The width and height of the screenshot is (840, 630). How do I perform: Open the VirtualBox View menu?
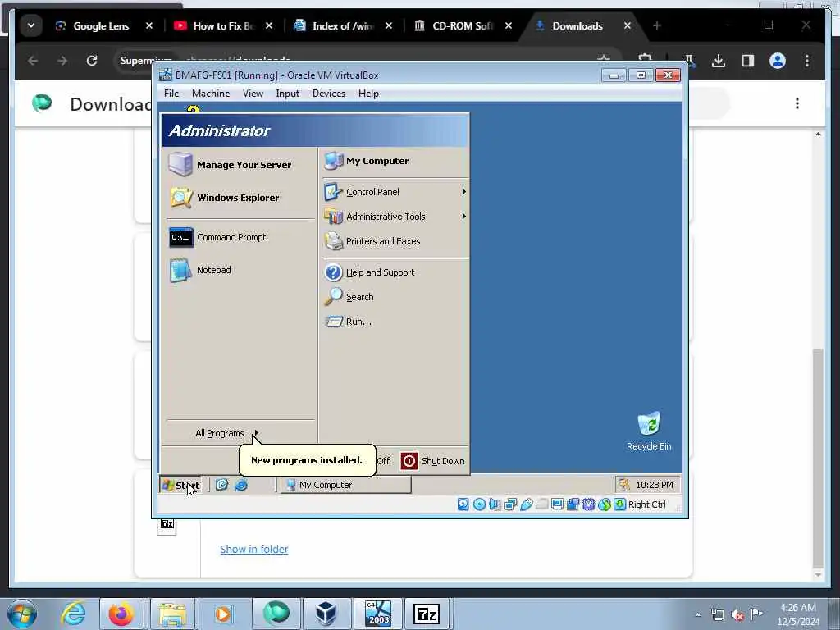pyautogui.click(x=253, y=94)
